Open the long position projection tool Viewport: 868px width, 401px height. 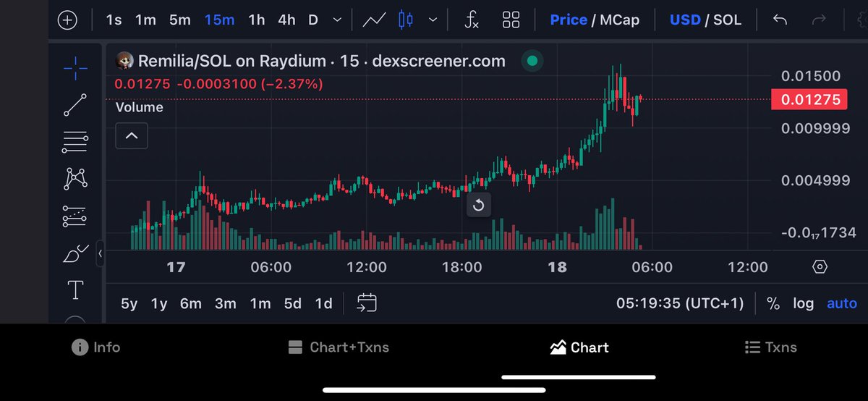pyautogui.click(x=75, y=216)
